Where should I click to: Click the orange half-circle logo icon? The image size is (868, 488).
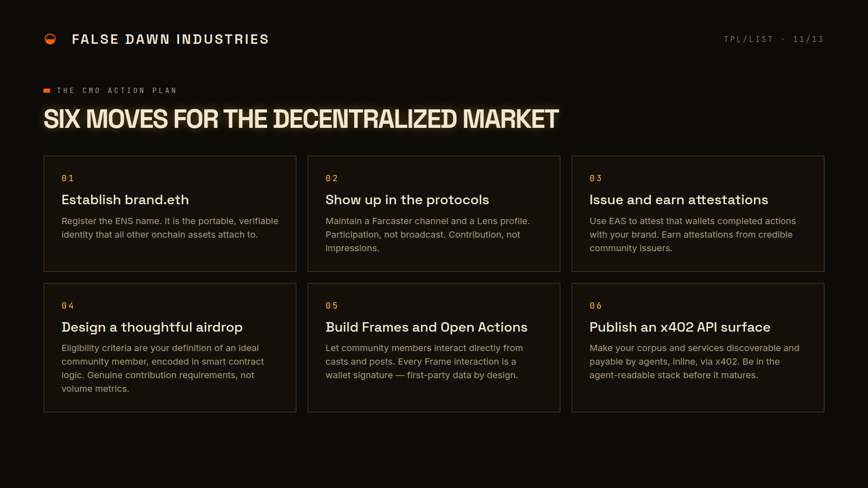pos(50,39)
